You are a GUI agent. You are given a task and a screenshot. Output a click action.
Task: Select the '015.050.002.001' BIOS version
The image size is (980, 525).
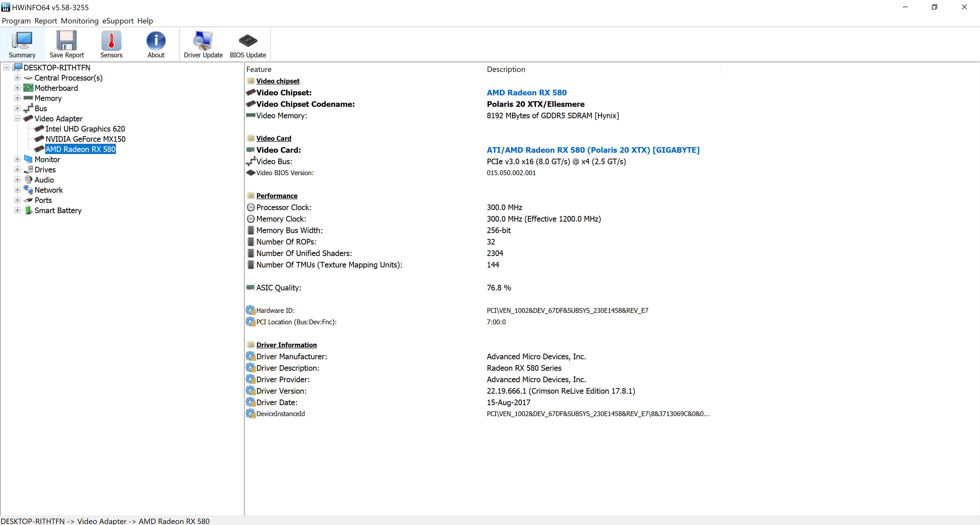pyautogui.click(x=511, y=173)
